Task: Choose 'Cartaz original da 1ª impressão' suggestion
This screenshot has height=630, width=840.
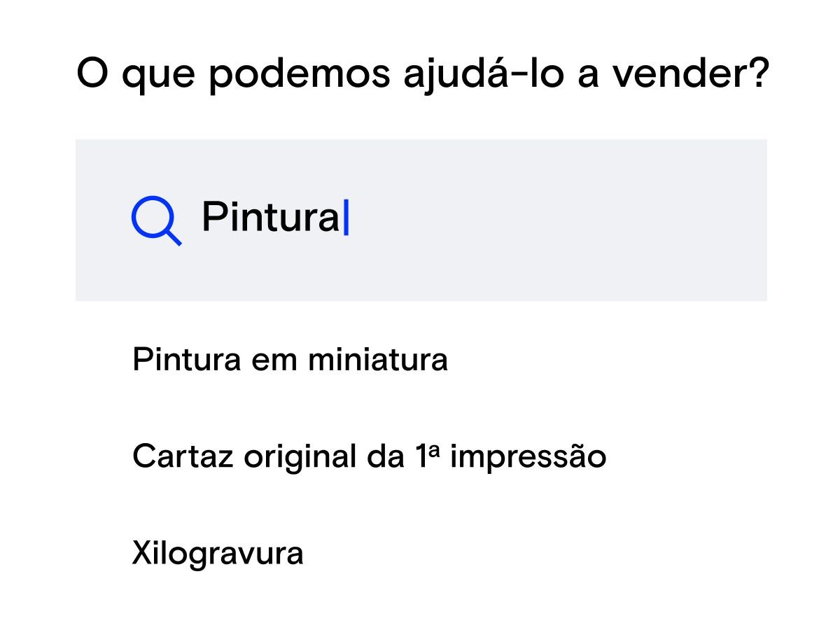Action: (369, 457)
